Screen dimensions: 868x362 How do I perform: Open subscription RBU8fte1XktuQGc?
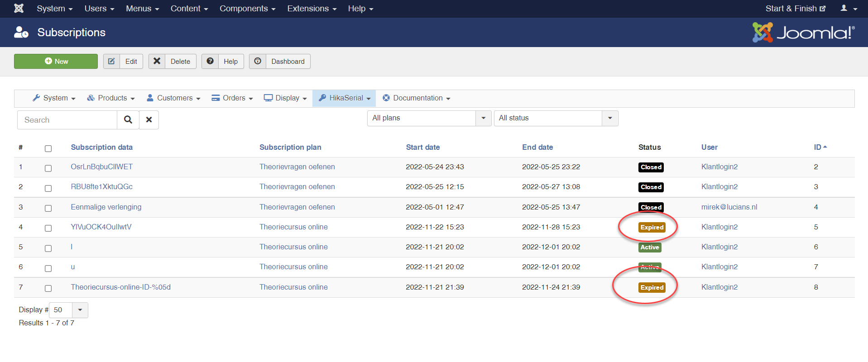click(101, 186)
